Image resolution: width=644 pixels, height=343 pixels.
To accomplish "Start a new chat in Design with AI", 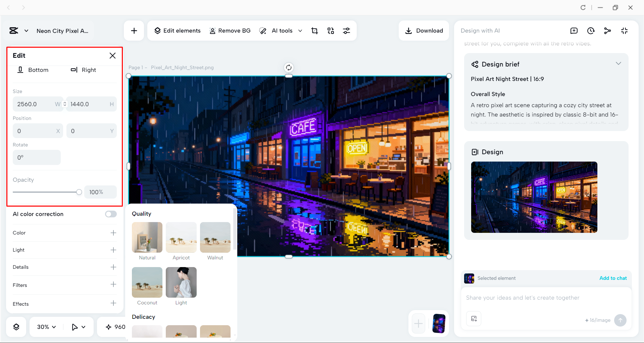I will pyautogui.click(x=574, y=31).
